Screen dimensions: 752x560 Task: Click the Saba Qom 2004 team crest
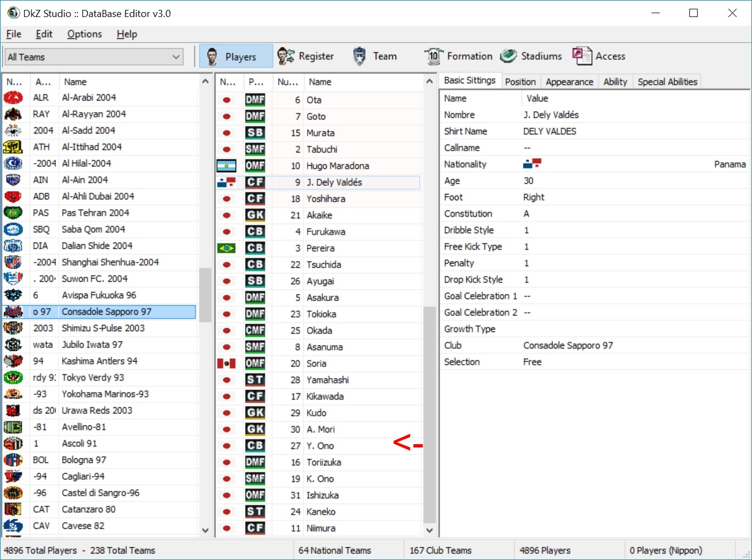coord(13,229)
